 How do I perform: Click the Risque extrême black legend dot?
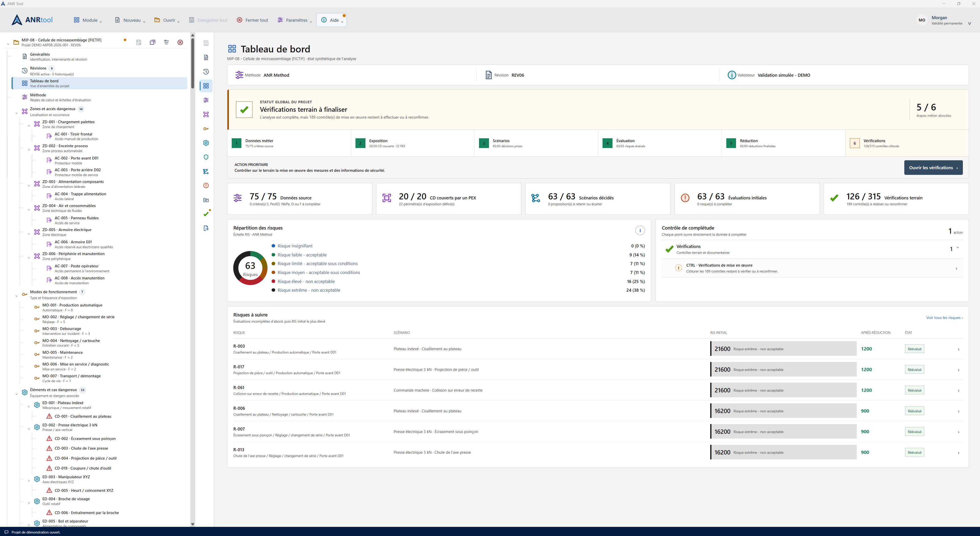pyautogui.click(x=273, y=290)
